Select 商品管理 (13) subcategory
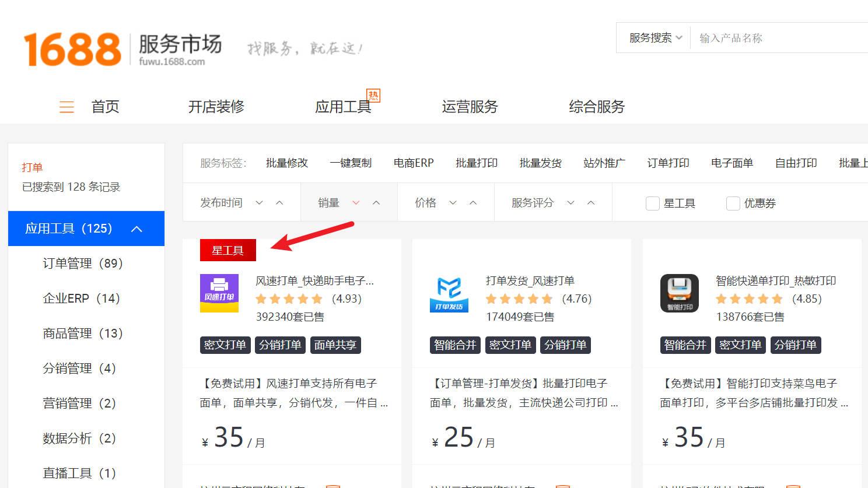868x488 pixels. (x=83, y=333)
